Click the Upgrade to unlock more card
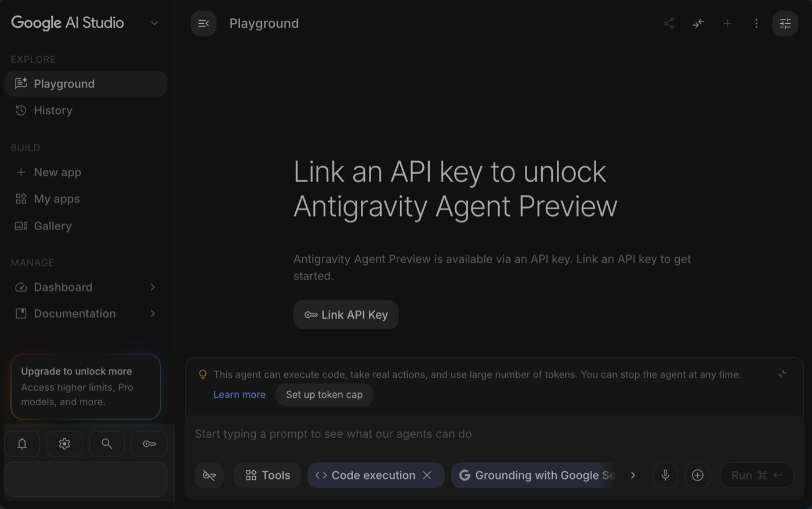The width and height of the screenshot is (812, 509). pyautogui.click(x=86, y=387)
